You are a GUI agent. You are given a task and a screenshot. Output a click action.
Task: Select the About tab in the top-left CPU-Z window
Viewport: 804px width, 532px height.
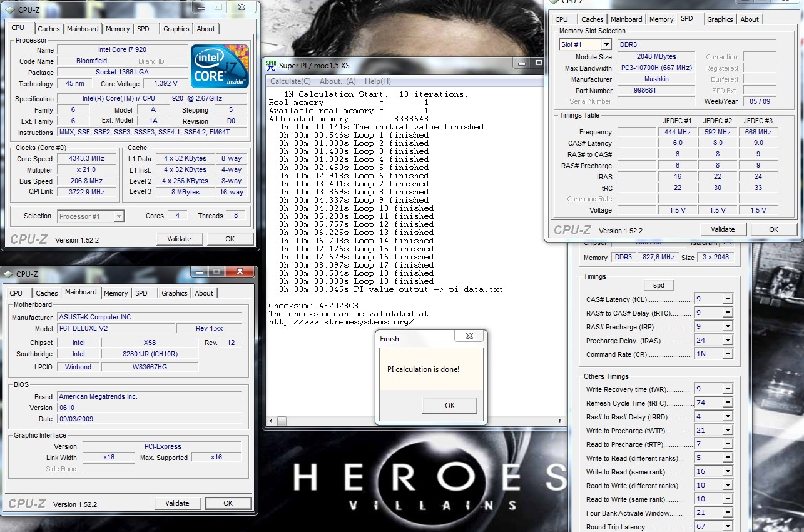(206, 29)
